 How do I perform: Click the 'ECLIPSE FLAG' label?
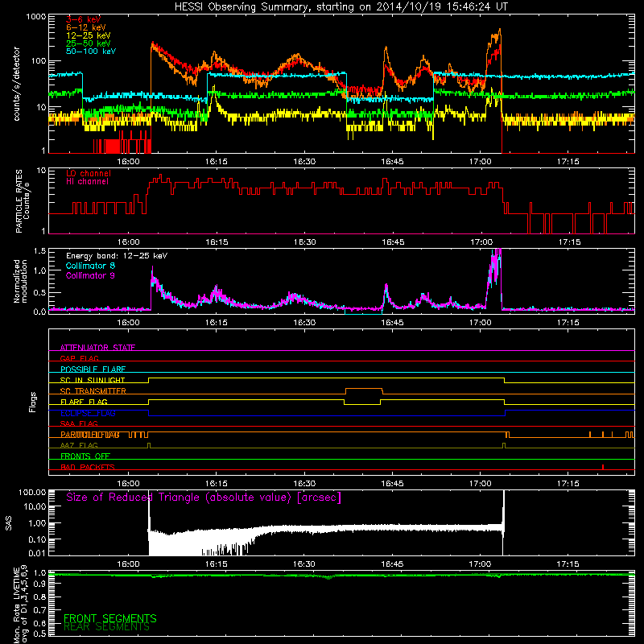[x=89, y=413]
